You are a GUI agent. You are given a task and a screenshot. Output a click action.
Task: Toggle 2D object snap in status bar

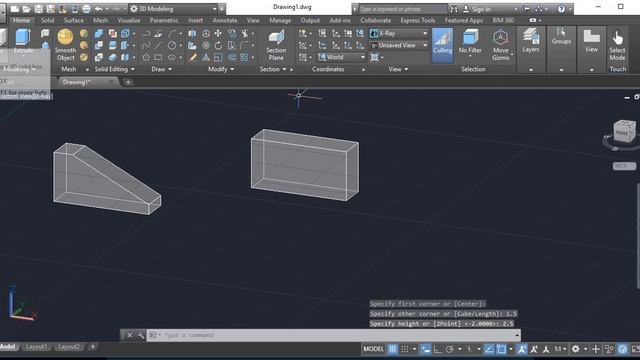[x=501, y=349]
